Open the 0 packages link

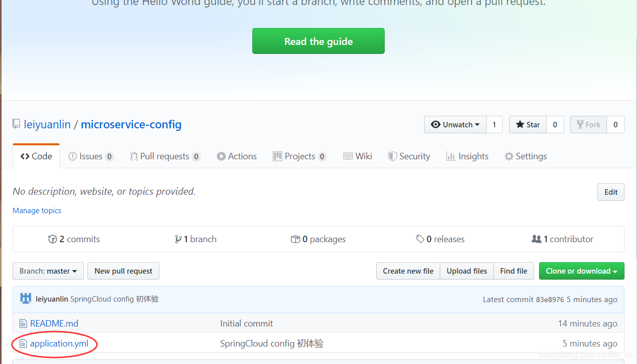point(318,239)
